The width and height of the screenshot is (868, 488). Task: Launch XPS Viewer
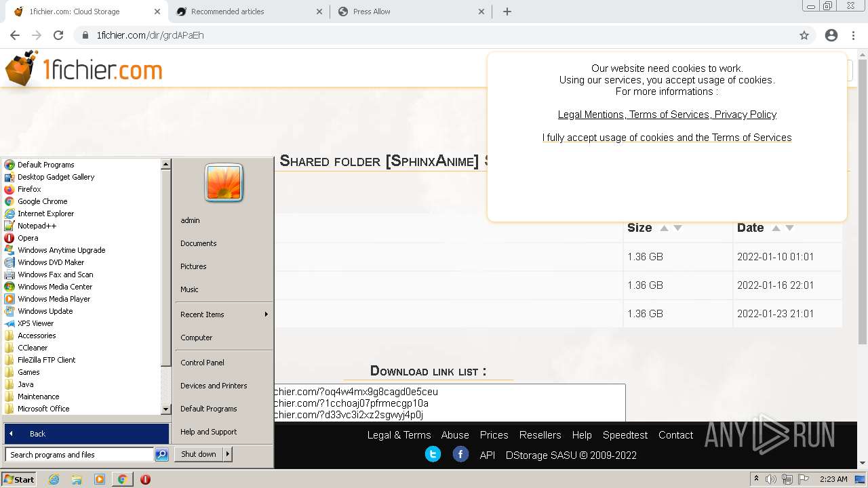pos(35,323)
